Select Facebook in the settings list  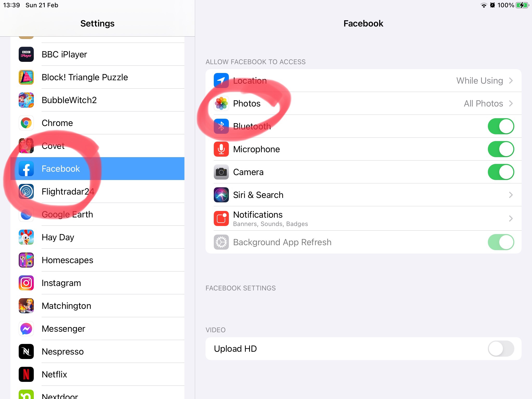[x=97, y=169]
